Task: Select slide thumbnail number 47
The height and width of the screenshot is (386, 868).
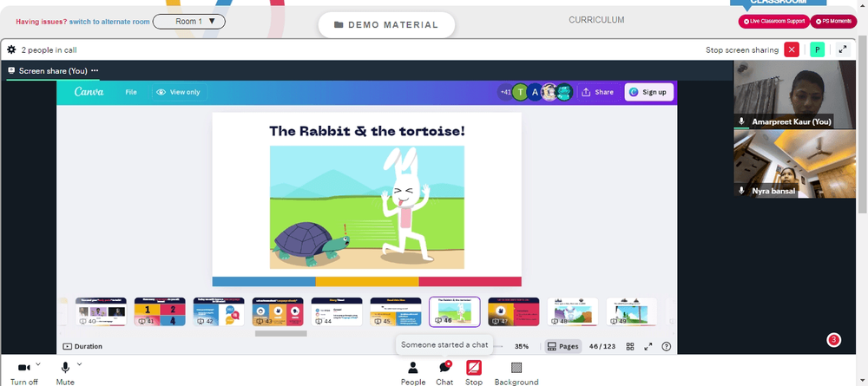Action: (x=513, y=312)
